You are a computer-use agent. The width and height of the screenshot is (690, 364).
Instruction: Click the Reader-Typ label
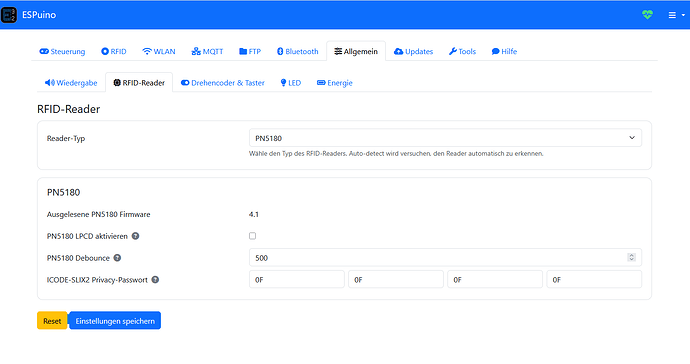[66, 138]
